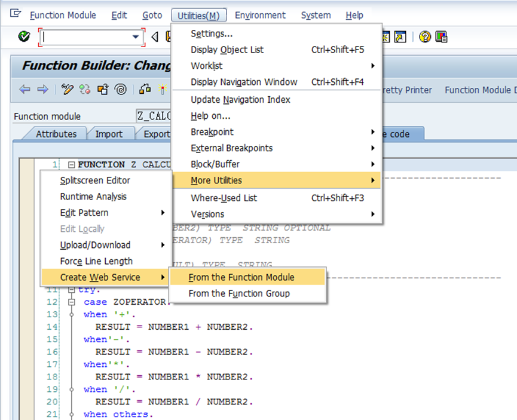
Task: Go back with the left arrow icon
Action: [25, 90]
